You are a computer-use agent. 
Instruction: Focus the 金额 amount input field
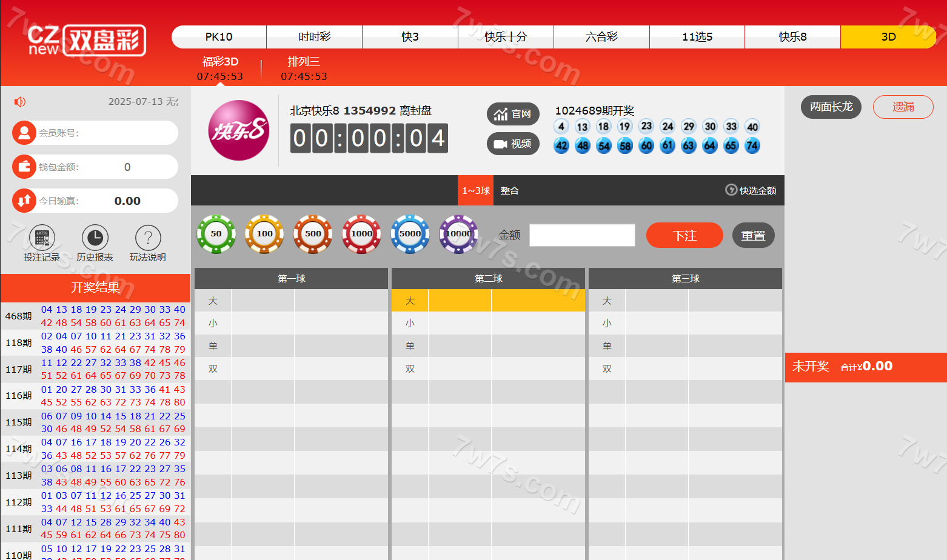[582, 235]
